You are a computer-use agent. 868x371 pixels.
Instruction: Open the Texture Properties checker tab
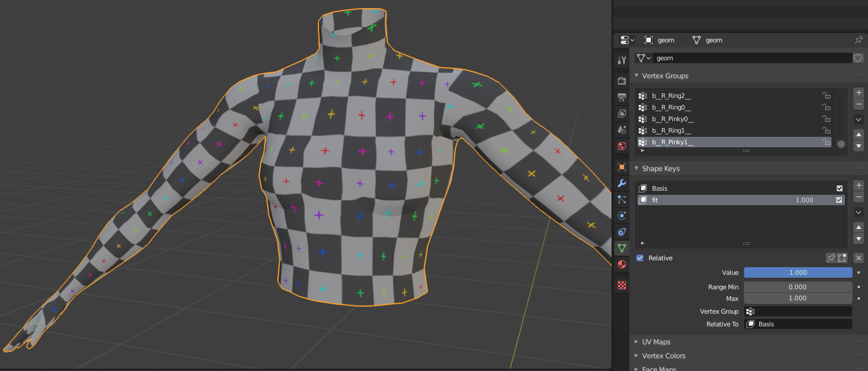tap(622, 285)
